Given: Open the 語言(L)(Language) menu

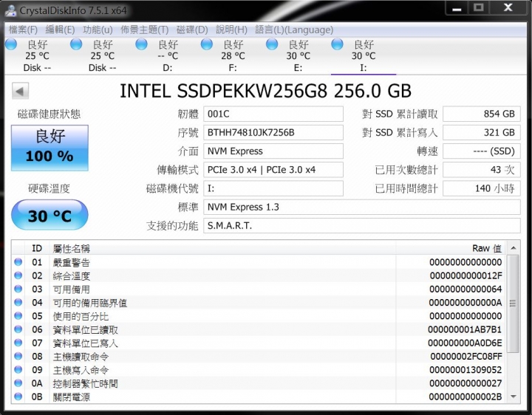Looking at the screenshot, I should 294,30.
